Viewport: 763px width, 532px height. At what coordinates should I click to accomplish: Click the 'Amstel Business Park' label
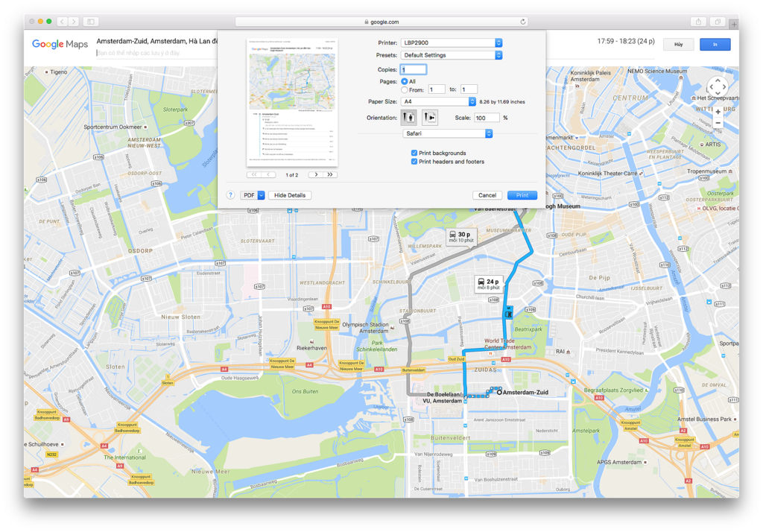(x=704, y=419)
